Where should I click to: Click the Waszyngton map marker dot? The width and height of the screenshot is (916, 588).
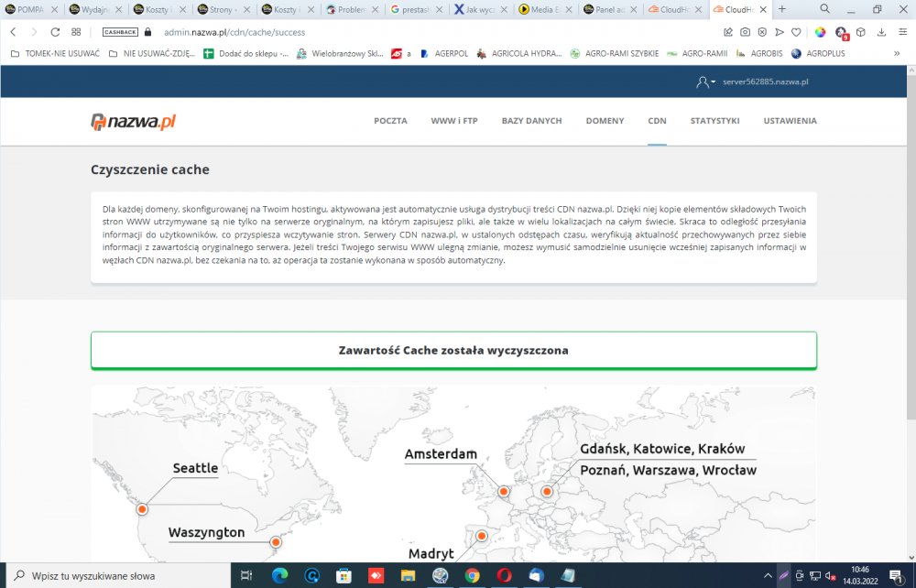275,542
